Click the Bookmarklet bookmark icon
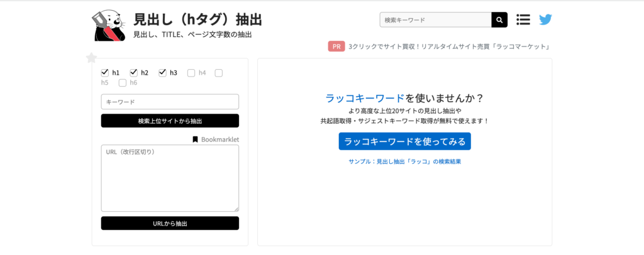The image size is (644, 255). pos(195,139)
